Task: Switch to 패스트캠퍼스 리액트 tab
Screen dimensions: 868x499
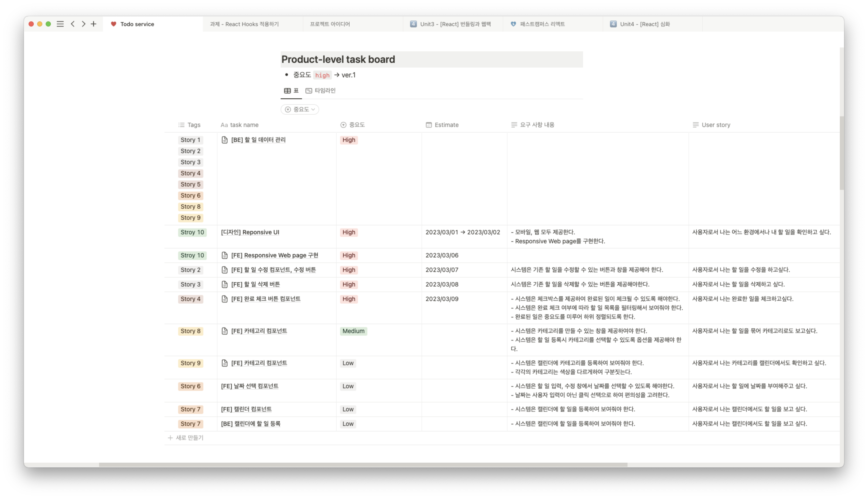Action: tap(552, 24)
